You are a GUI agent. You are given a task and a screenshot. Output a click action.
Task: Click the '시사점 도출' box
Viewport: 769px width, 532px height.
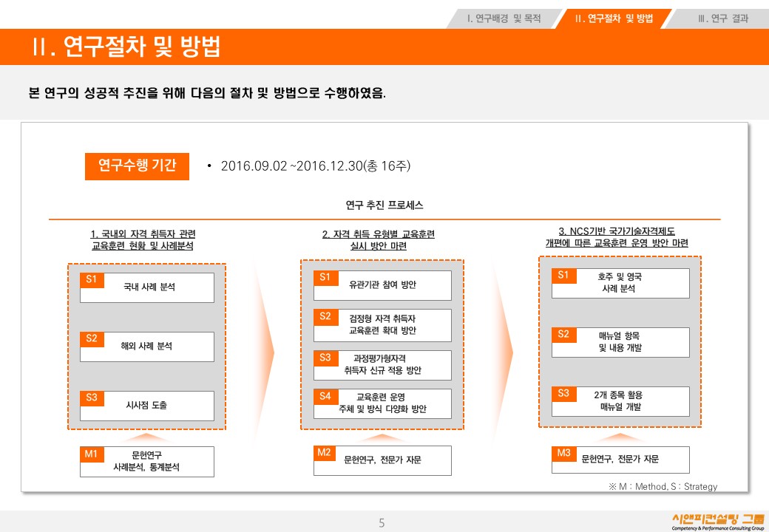[147, 406]
